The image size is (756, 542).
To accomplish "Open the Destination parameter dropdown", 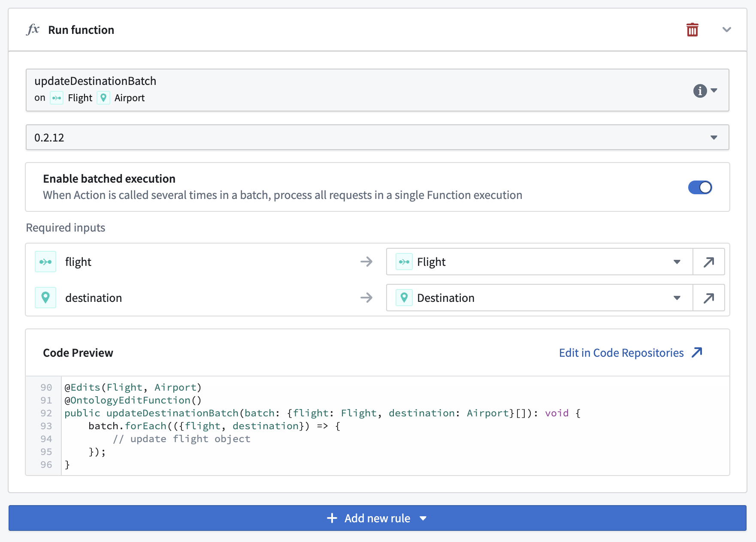I will pos(539,298).
